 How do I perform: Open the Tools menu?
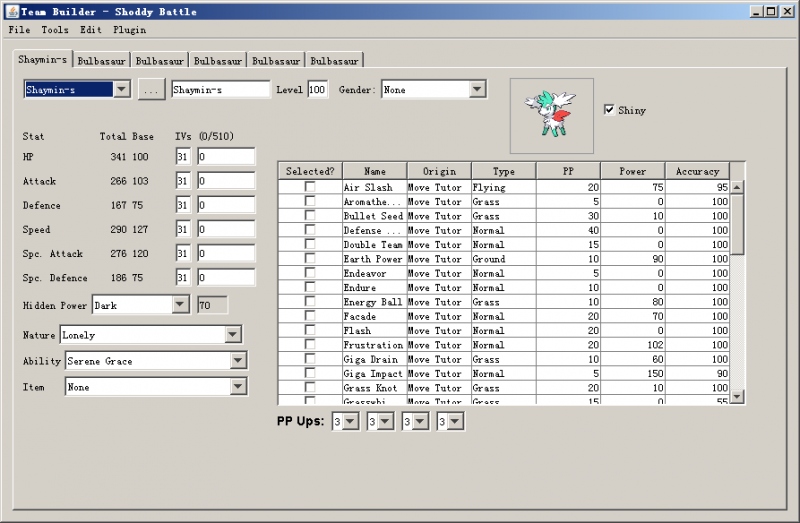point(55,30)
